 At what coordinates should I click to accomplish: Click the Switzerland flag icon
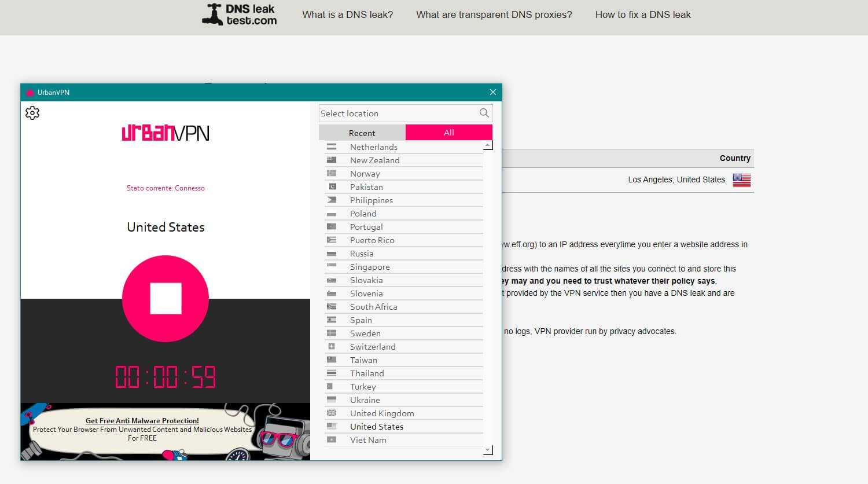[332, 347]
